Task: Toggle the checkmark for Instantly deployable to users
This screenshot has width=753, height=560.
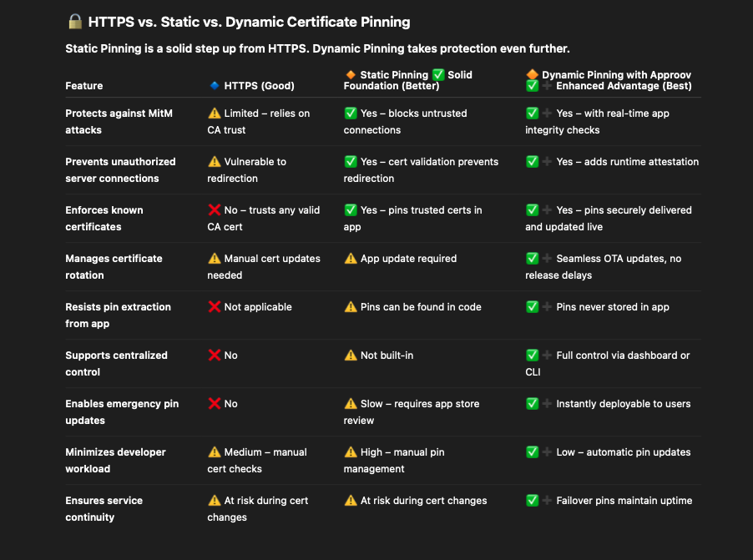Action: (532, 403)
